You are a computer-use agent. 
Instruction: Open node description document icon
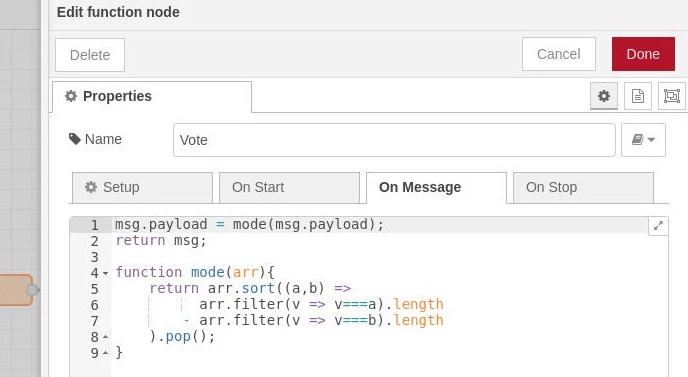(638, 96)
